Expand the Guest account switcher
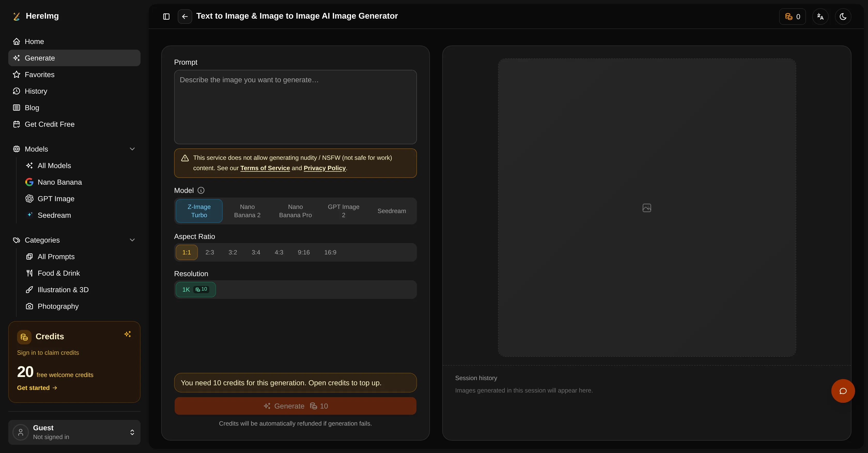Image resolution: width=868 pixels, height=453 pixels. pos(133,432)
